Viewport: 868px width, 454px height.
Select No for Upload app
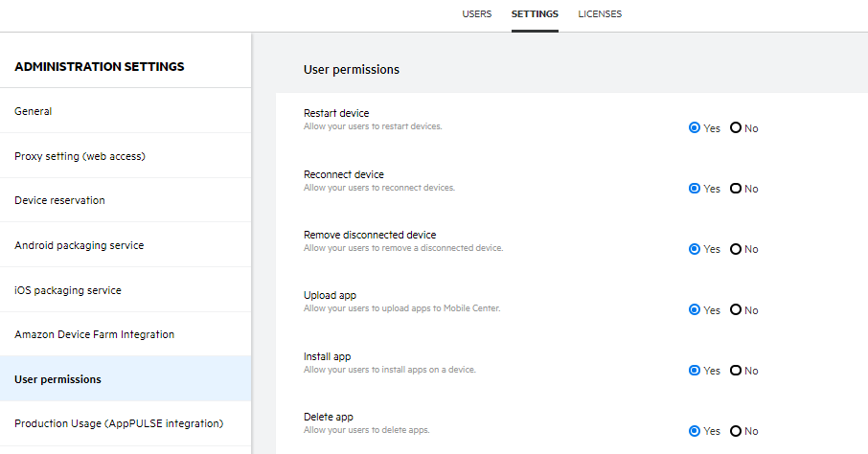click(x=736, y=310)
